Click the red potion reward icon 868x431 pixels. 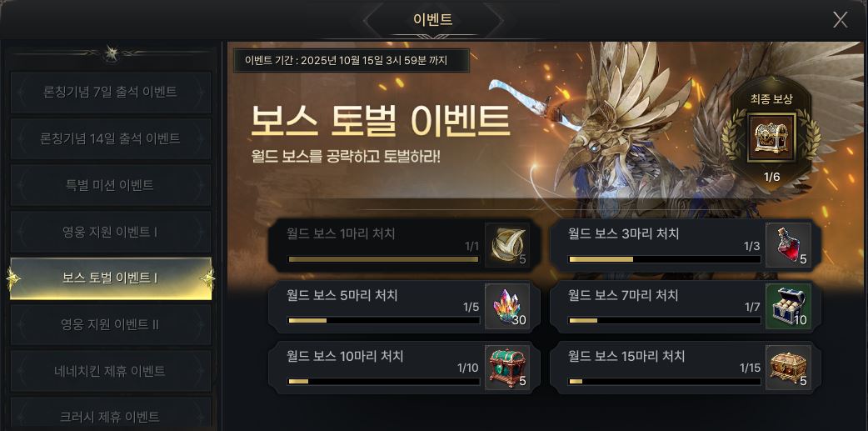788,245
